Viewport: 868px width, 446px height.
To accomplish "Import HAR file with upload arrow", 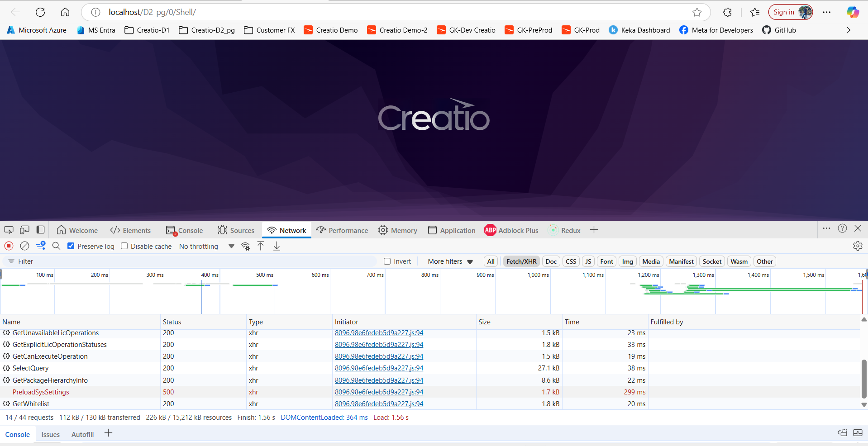I will (x=261, y=246).
